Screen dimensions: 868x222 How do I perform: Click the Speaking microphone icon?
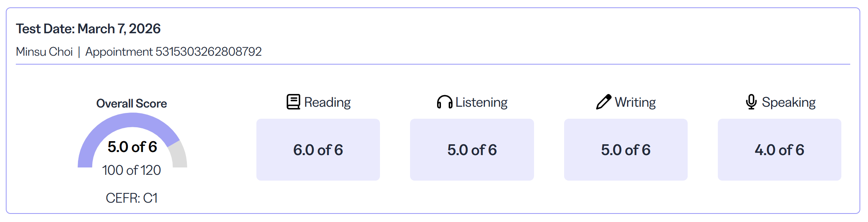[751, 102]
